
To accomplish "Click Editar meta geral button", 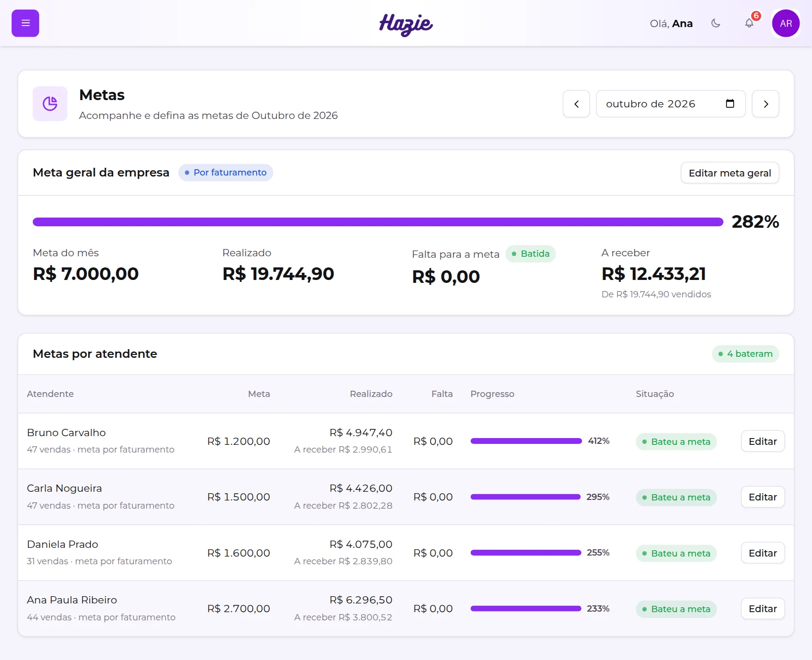I will [x=730, y=173].
